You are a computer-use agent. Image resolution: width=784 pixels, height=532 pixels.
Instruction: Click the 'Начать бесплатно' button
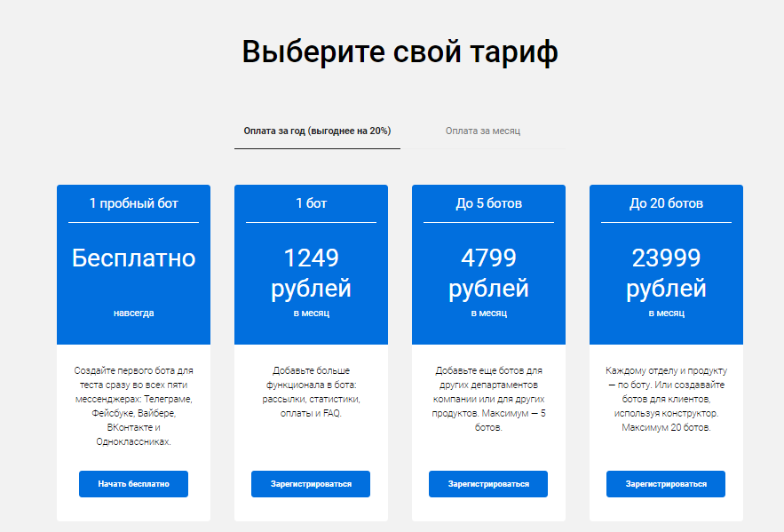133,484
